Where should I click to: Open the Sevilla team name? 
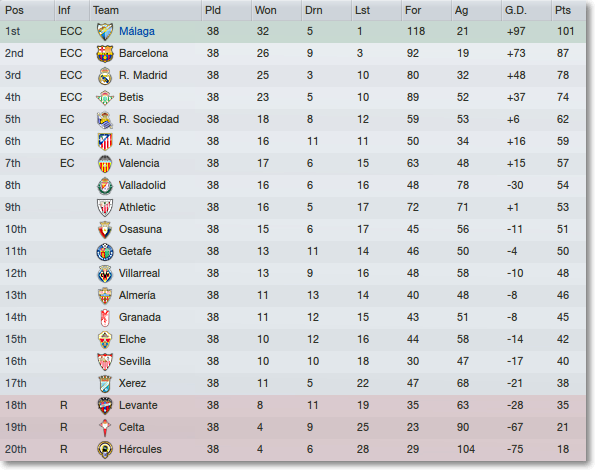(135, 361)
